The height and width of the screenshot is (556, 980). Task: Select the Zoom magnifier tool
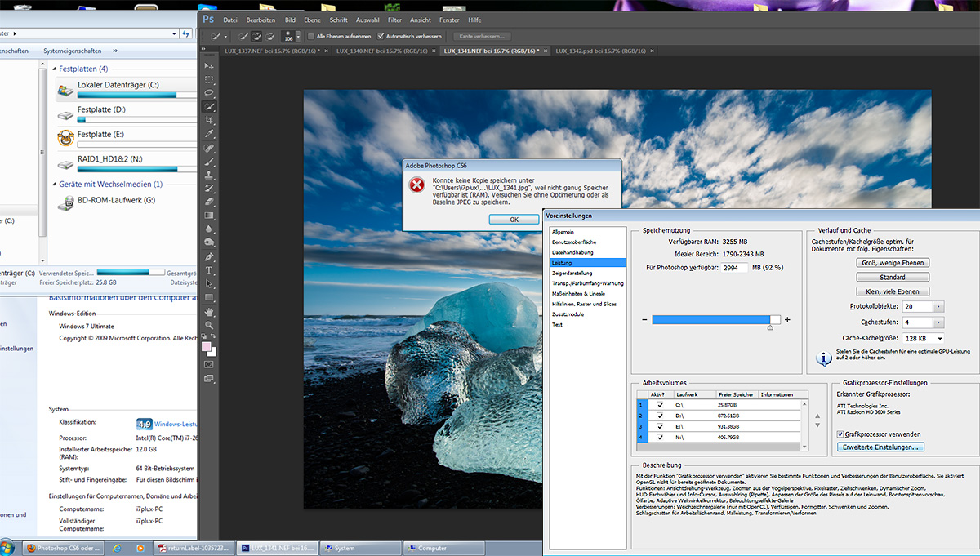[x=209, y=325]
